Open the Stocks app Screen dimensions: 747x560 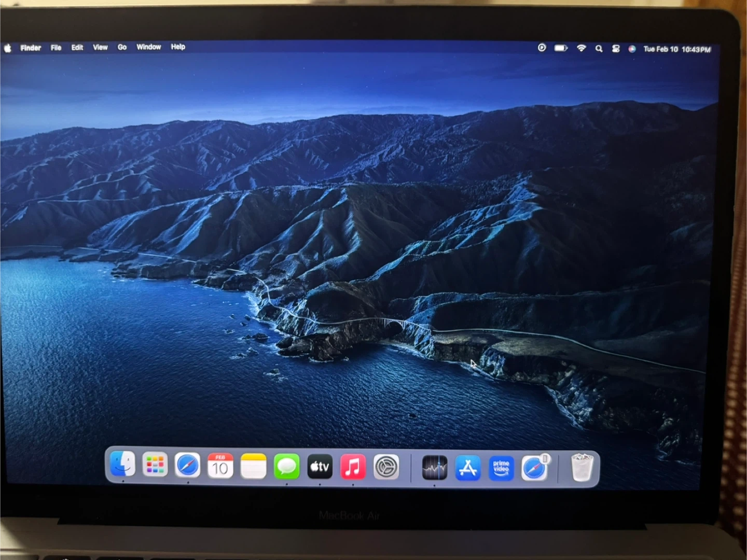[434, 468]
